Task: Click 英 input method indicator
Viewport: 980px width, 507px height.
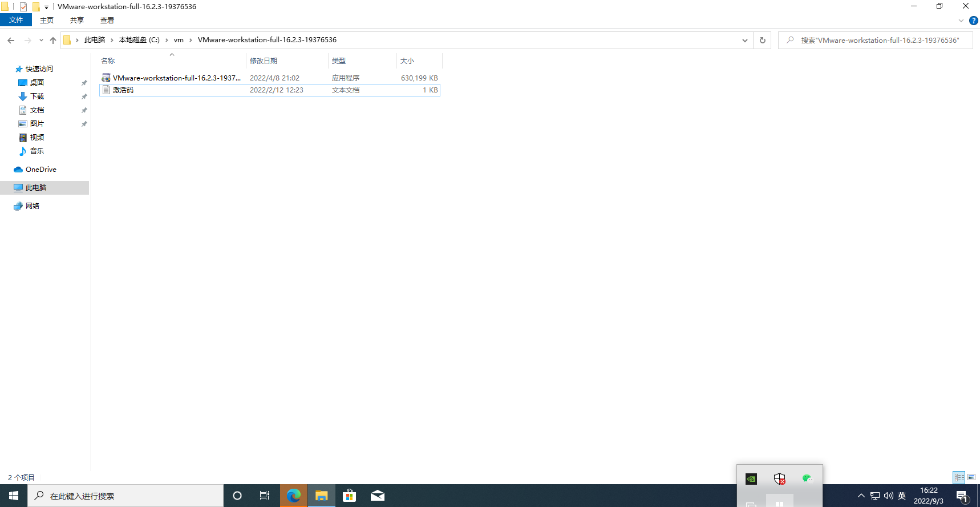Action: tap(902, 496)
